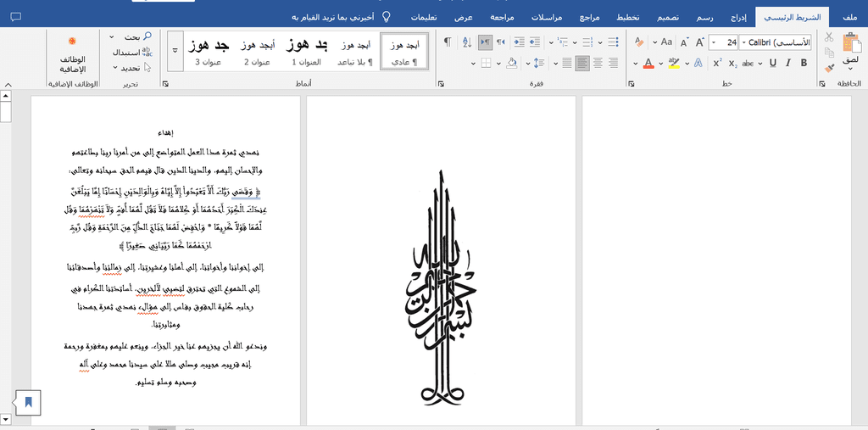Open the add-ins الوظائف الإضافية icon
The image size is (868, 430).
point(73,56)
